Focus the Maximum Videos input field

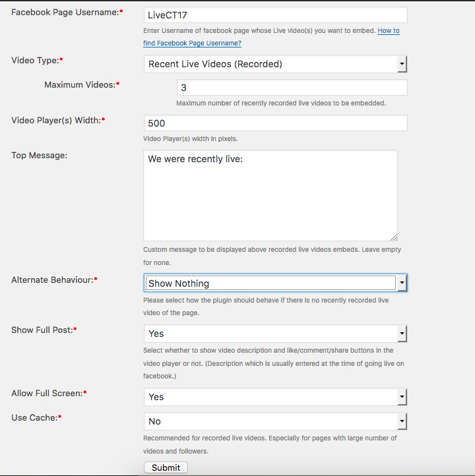(x=292, y=88)
